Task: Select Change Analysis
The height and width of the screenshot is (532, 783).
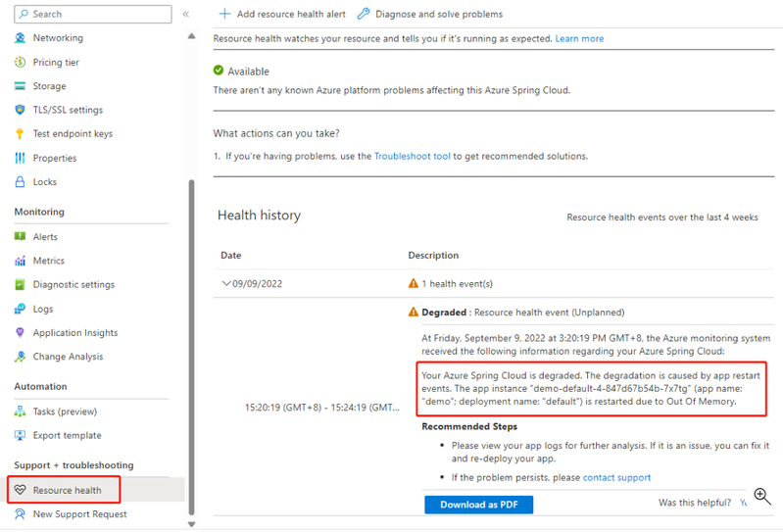Action: [68, 357]
